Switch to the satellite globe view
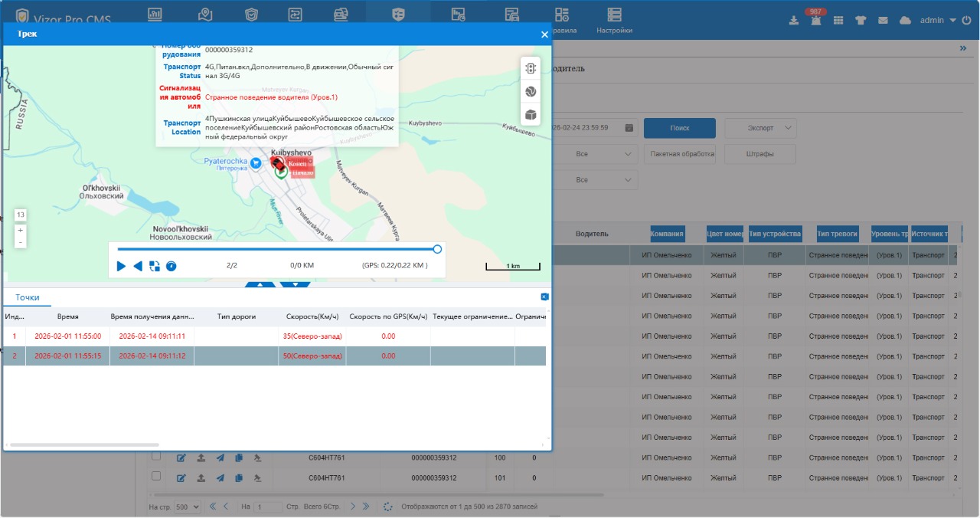The width and height of the screenshot is (980, 518). [x=530, y=92]
